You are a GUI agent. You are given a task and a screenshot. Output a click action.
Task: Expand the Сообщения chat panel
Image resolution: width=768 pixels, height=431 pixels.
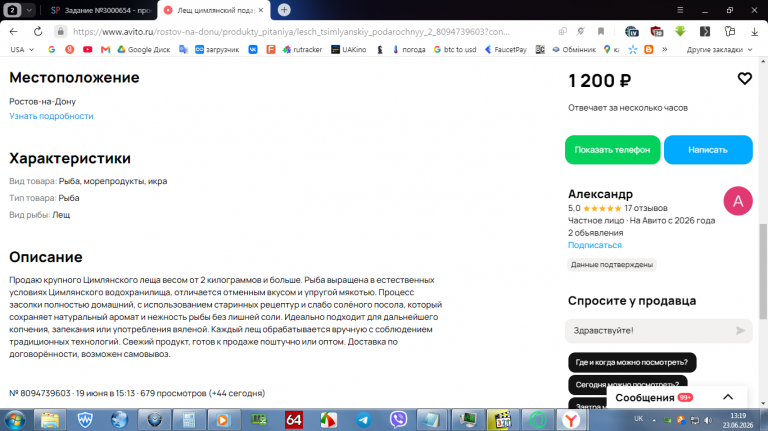(x=728, y=397)
